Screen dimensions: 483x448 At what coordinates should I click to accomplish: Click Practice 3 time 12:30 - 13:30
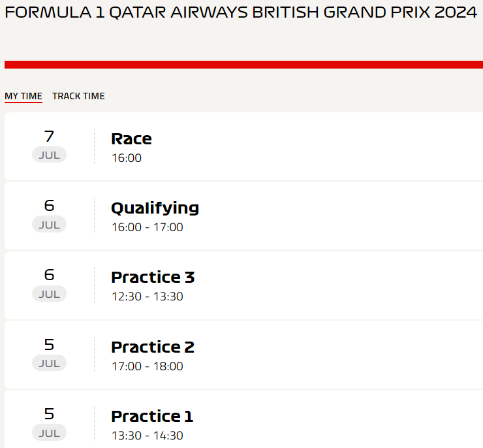tap(148, 296)
